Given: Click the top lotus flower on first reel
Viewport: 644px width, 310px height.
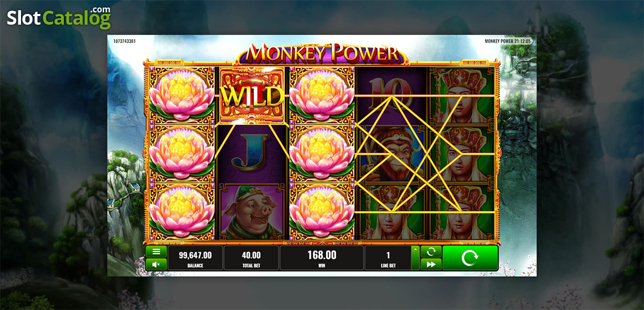Looking at the screenshot, I should [x=182, y=97].
